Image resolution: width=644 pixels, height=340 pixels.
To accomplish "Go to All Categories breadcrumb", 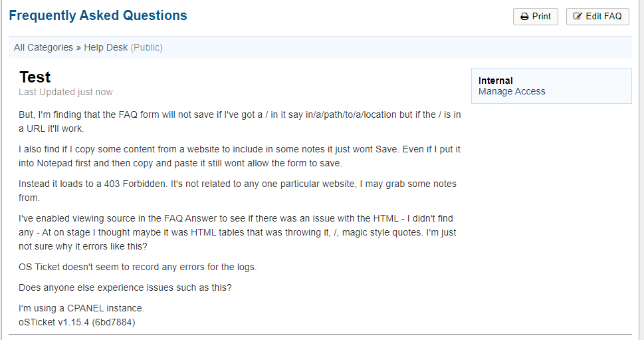I will pos(43,47).
